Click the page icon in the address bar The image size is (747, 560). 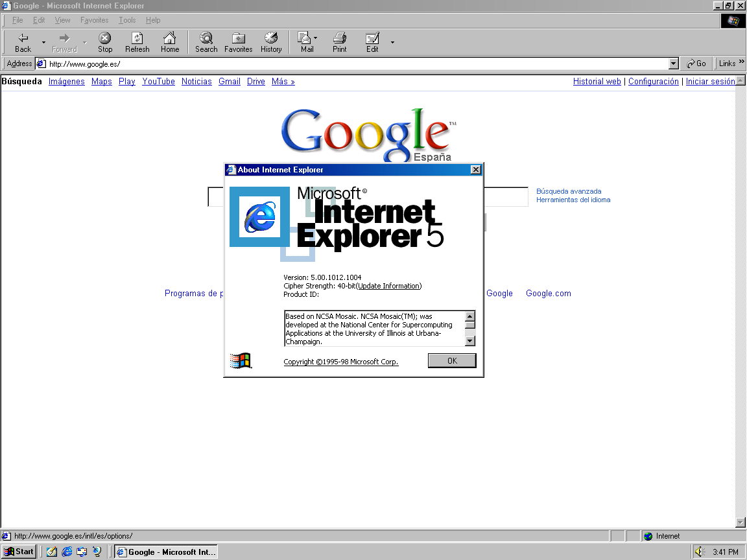coord(41,64)
